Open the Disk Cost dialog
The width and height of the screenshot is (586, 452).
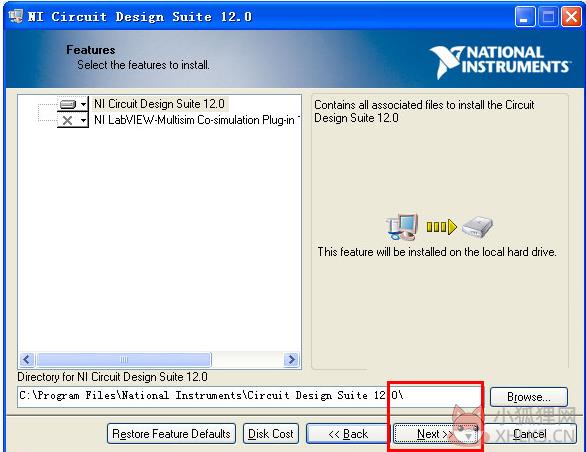pyautogui.click(x=271, y=434)
